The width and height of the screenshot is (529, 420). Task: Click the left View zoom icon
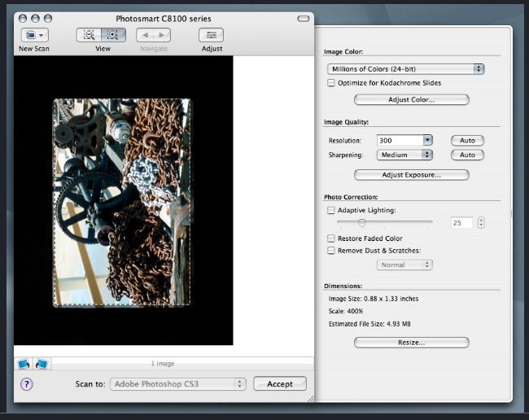click(89, 35)
